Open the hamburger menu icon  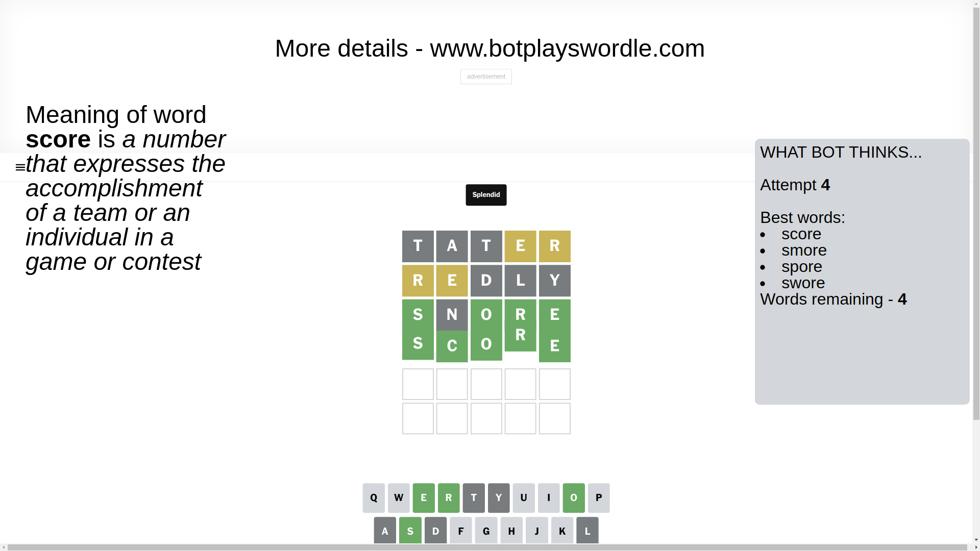pos(20,167)
